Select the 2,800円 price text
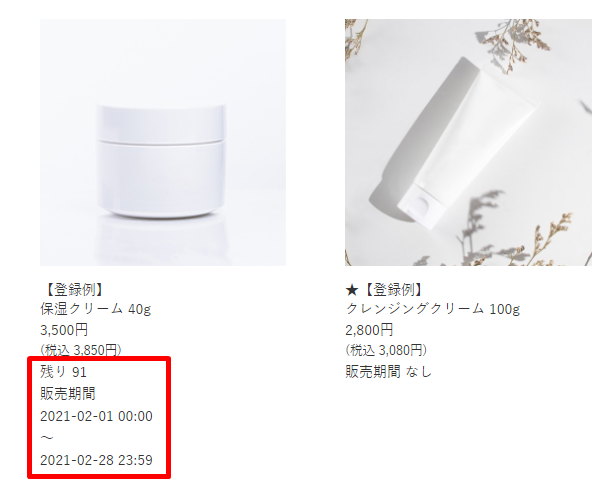 369,330
